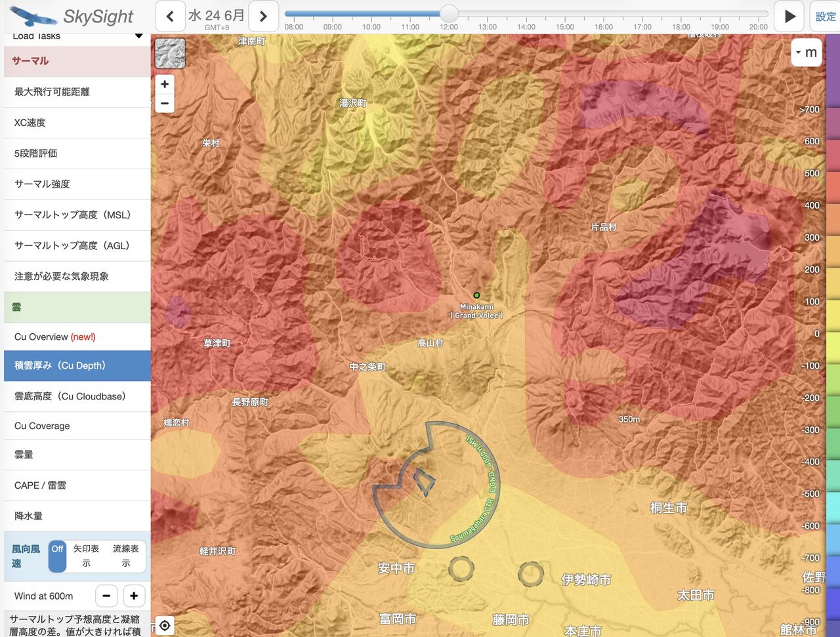Collapse the サーマル section header

77,61
